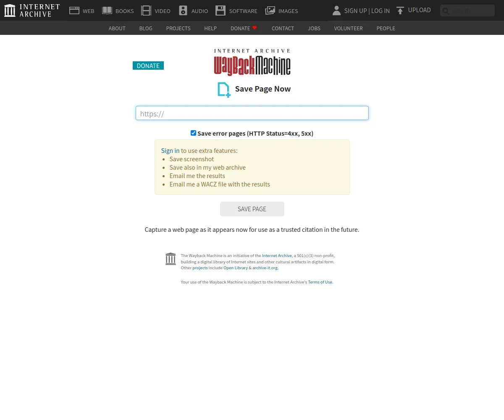Open the Web section icon
504x420 pixels.
pyautogui.click(x=74, y=10)
